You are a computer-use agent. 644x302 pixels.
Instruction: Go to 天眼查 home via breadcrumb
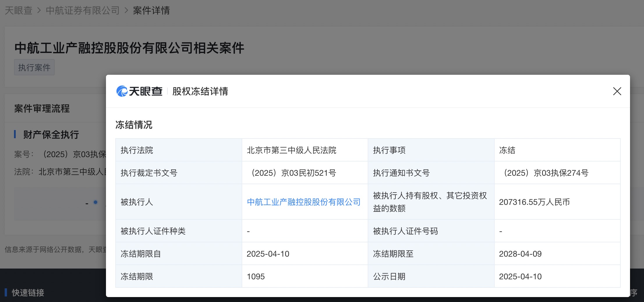pyautogui.click(x=19, y=11)
